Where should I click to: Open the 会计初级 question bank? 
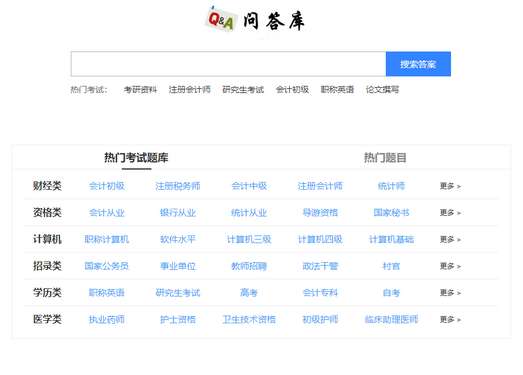point(107,186)
